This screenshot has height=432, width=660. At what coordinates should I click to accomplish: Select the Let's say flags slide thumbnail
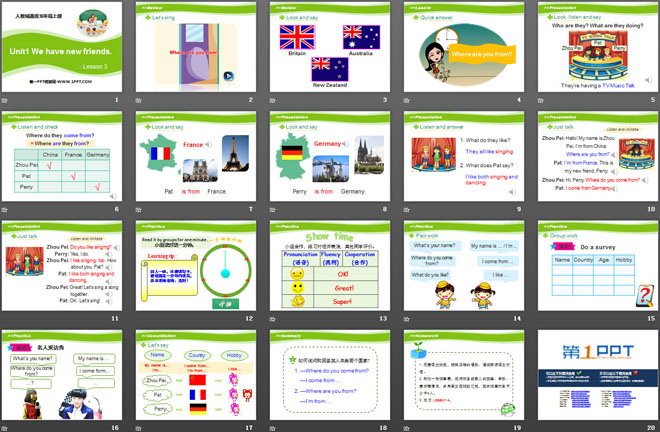click(196, 375)
